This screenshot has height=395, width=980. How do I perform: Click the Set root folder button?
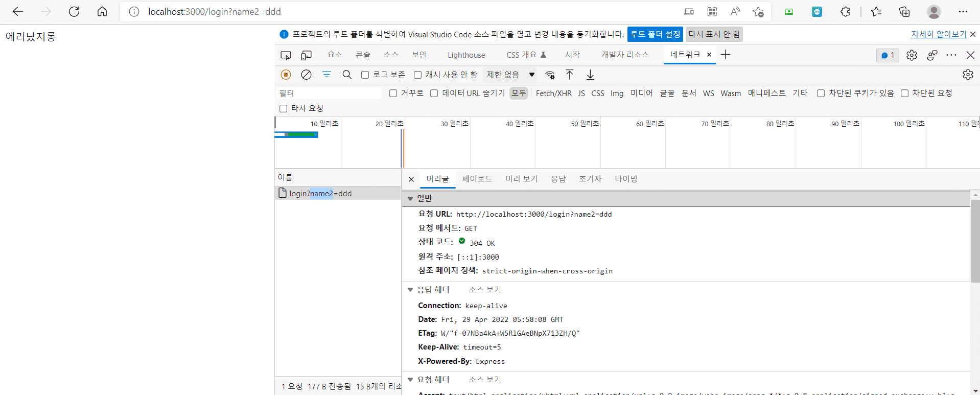[655, 34]
